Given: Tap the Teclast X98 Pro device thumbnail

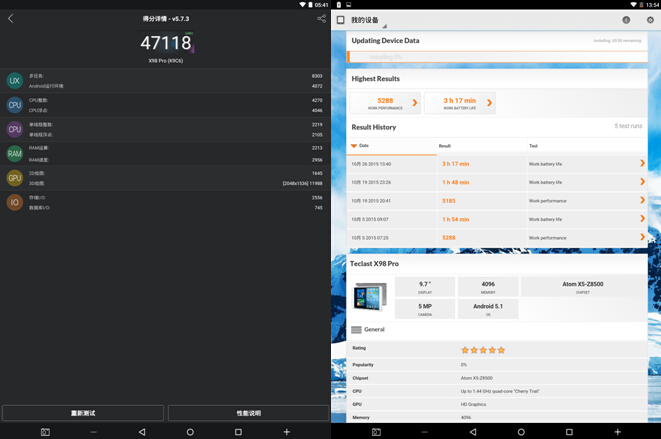Looking at the screenshot, I should tap(370, 297).
